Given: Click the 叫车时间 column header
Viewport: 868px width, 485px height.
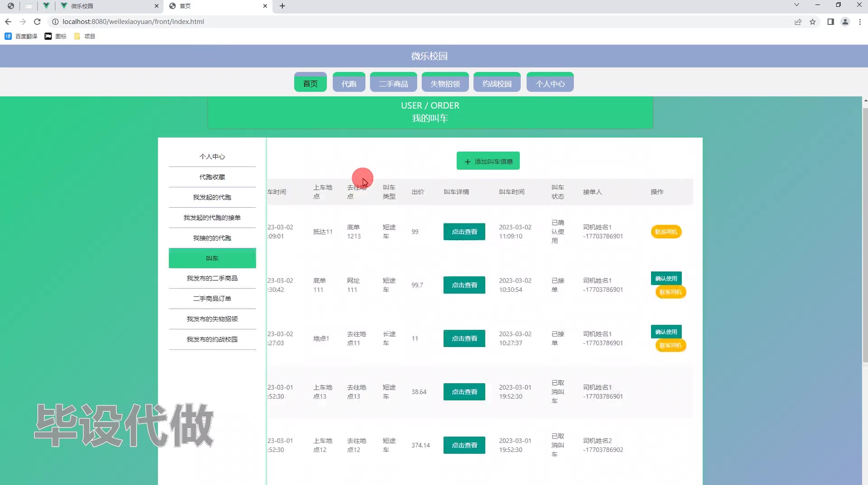Looking at the screenshot, I should tap(511, 192).
